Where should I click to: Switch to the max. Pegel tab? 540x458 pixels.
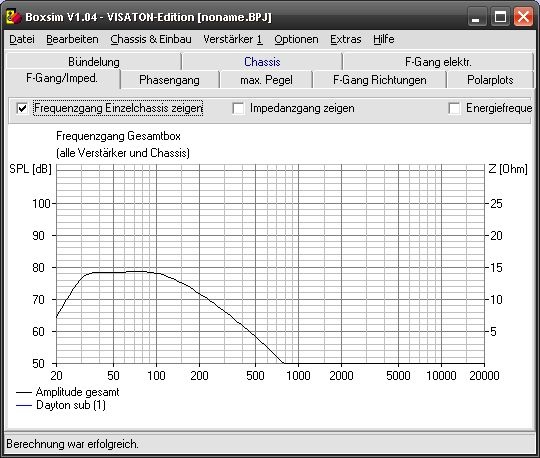tap(266, 80)
